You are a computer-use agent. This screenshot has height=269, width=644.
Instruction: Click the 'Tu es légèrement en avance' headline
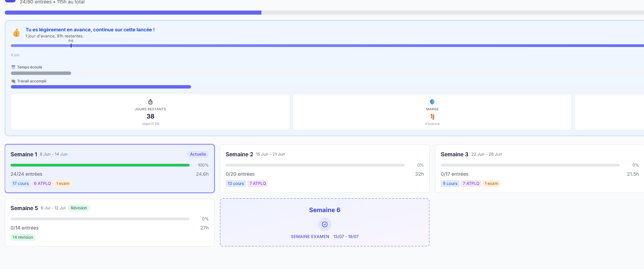click(90, 30)
